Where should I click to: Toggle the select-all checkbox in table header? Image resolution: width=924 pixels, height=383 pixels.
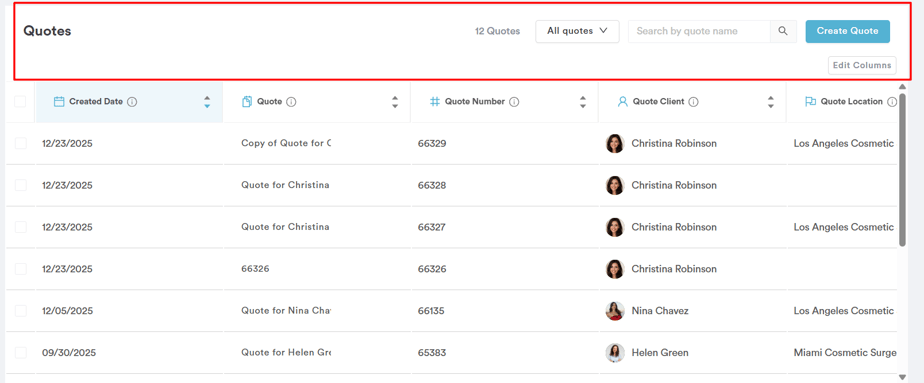point(20,101)
